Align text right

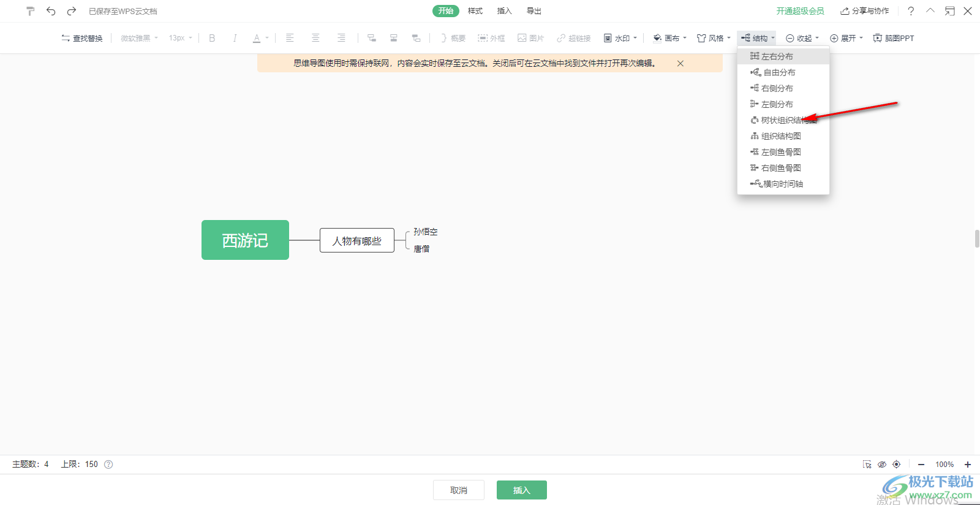pyautogui.click(x=341, y=38)
